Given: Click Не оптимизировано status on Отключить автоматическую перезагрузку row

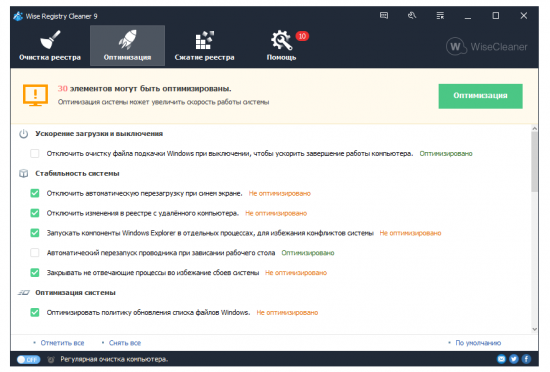Looking at the screenshot, I should pyautogui.click(x=280, y=193).
